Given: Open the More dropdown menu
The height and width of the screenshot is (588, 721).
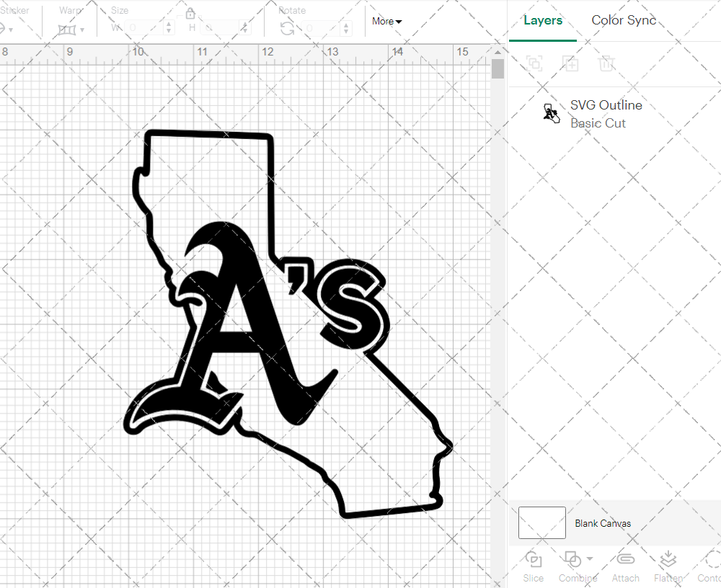Looking at the screenshot, I should click(x=386, y=21).
